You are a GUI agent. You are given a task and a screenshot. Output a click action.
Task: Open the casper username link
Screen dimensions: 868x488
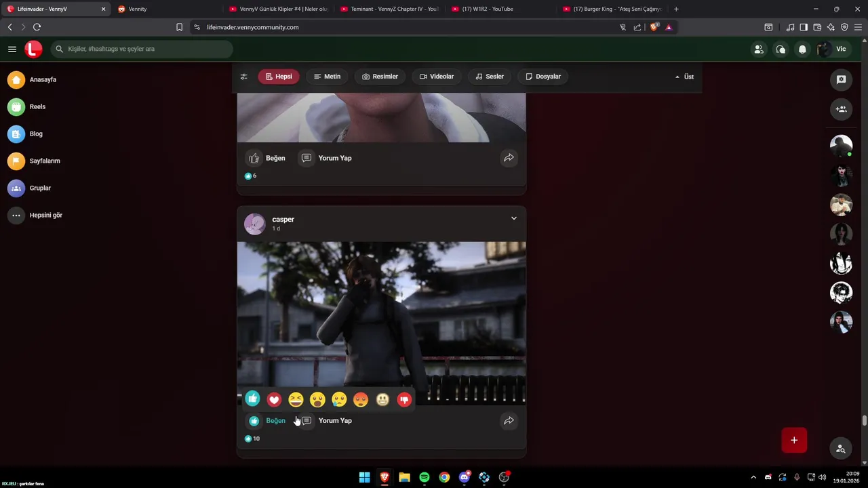pos(283,220)
